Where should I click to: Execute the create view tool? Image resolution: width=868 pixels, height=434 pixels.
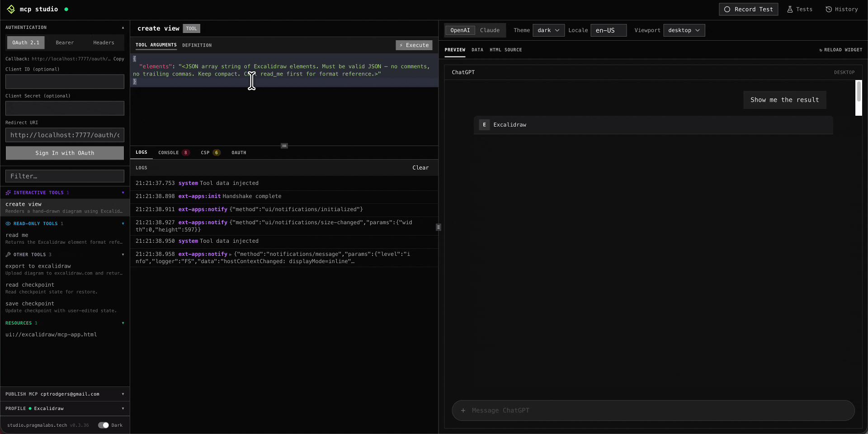point(414,45)
